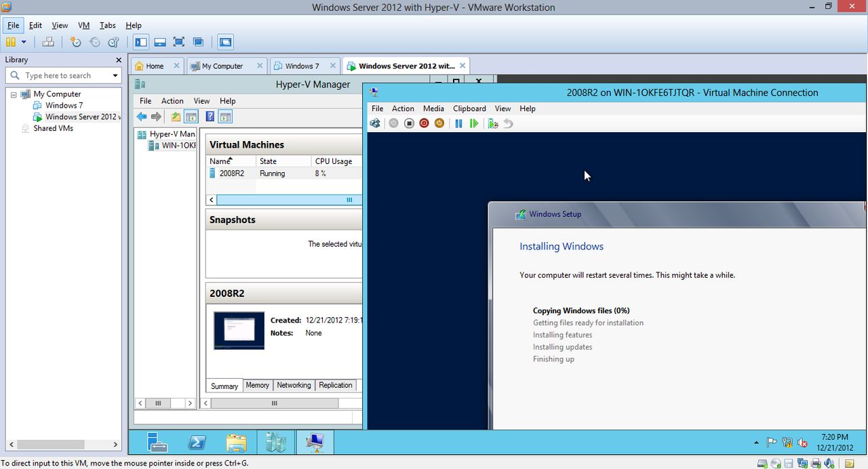Open Clipboard menu in VM Connection
Screen dimensions: 868x469
[469, 108]
